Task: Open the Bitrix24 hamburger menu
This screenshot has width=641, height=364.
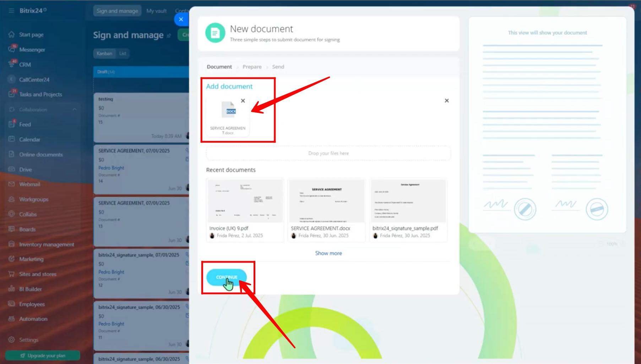Action: click(11, 11)
